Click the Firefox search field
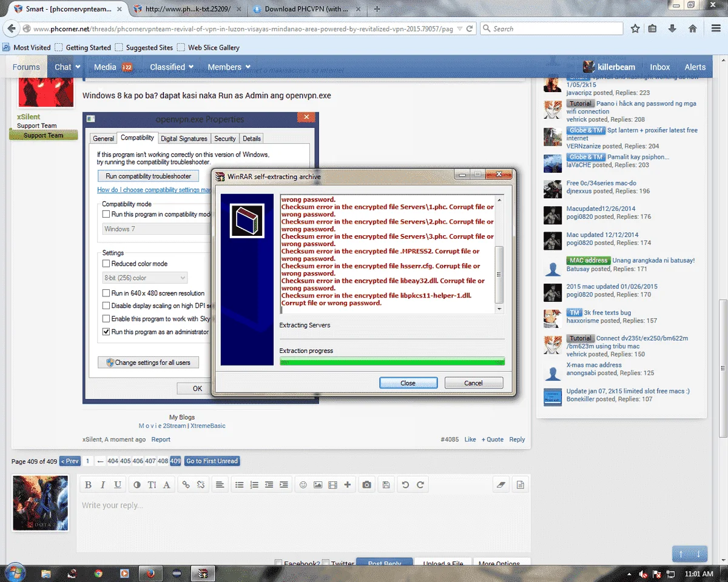Screen dimensions: 728x582 pos(551,28)
